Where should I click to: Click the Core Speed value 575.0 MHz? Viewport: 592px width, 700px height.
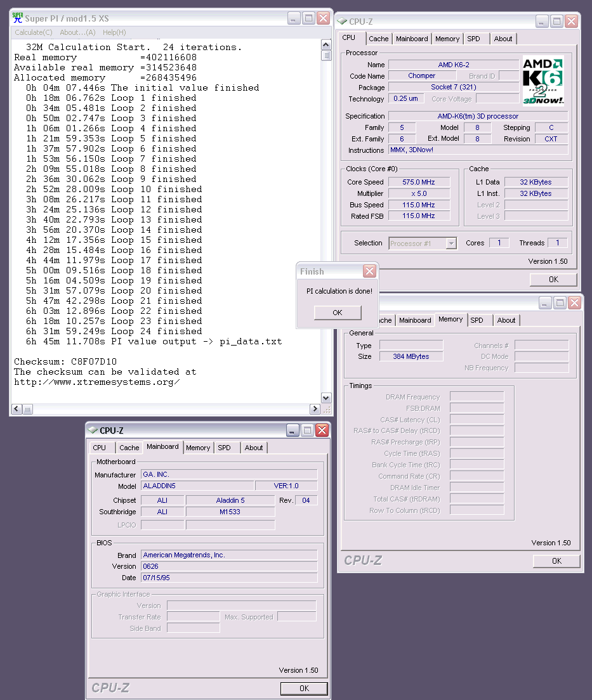coord(419,182)
